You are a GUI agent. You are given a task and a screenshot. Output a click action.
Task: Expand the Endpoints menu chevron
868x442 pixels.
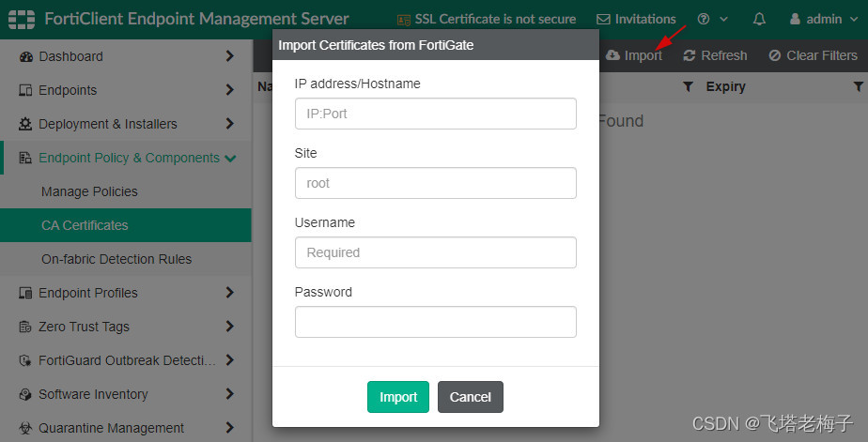[230, 89]
